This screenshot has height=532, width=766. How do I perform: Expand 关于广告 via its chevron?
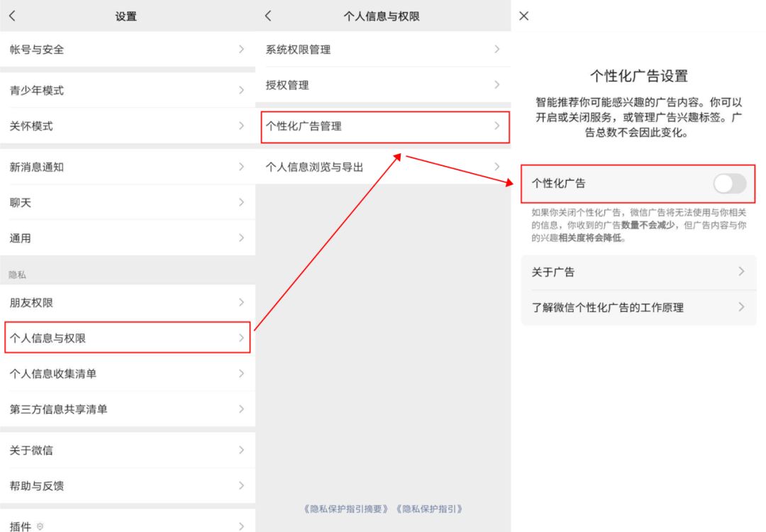tap(742, 271)
